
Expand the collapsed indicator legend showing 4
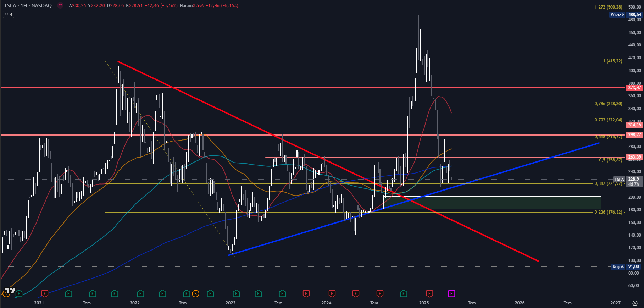pyautogui.click(x=9, y=15)
